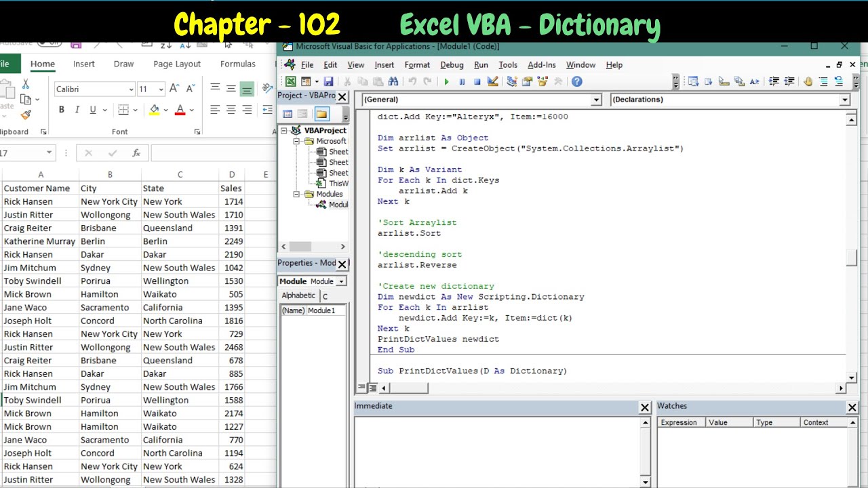The image size is (868, 488).
Task: Toggle Align Left in Excel ribbon
Action: click(x=215, y=110)
